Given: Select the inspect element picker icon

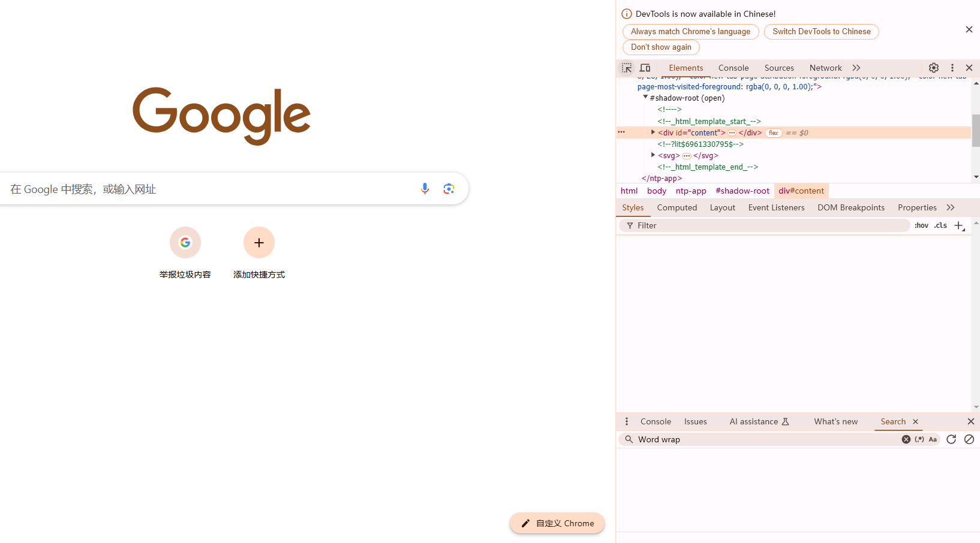Looking at the screenshot, I should 627,68.
